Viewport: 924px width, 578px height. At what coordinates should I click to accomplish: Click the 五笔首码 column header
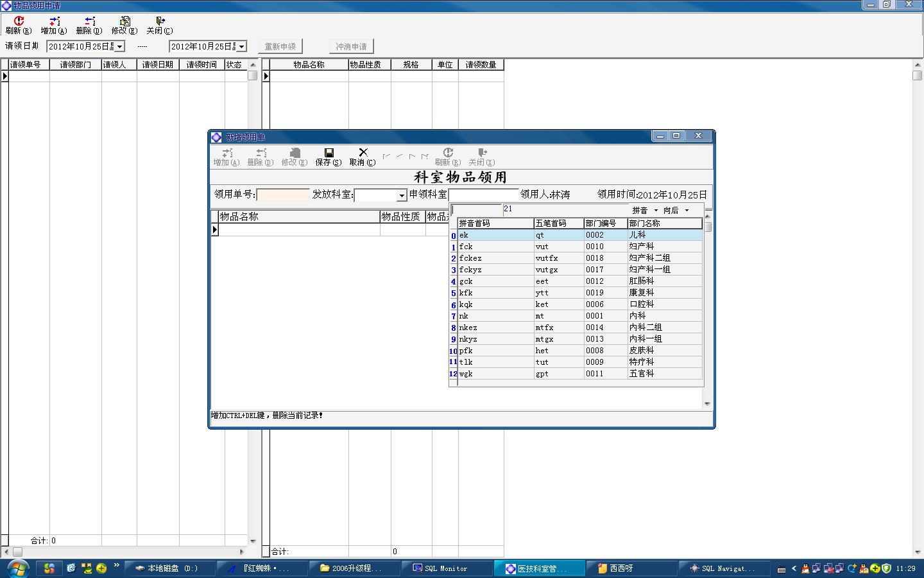point(559,223)
